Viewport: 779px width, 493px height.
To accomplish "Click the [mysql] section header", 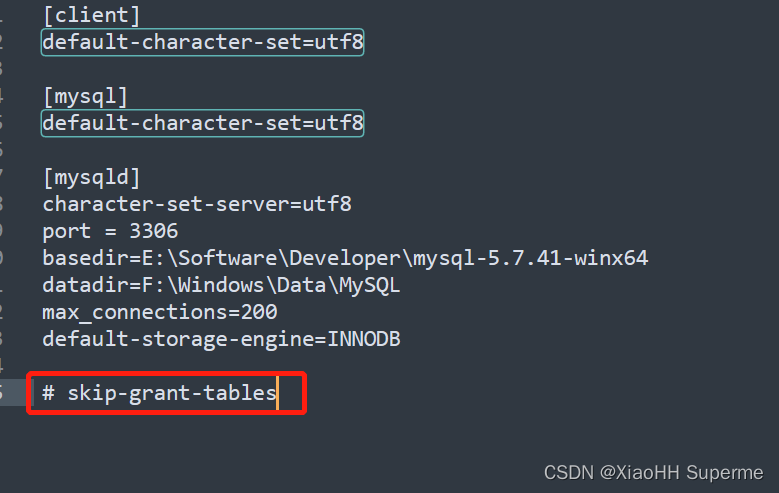I will [85, 96].
